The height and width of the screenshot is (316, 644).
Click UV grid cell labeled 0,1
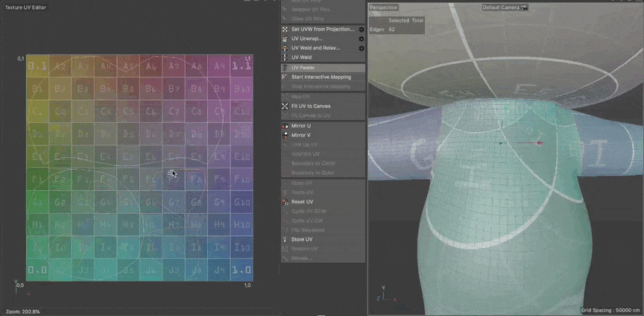click(x=37, y=66)
